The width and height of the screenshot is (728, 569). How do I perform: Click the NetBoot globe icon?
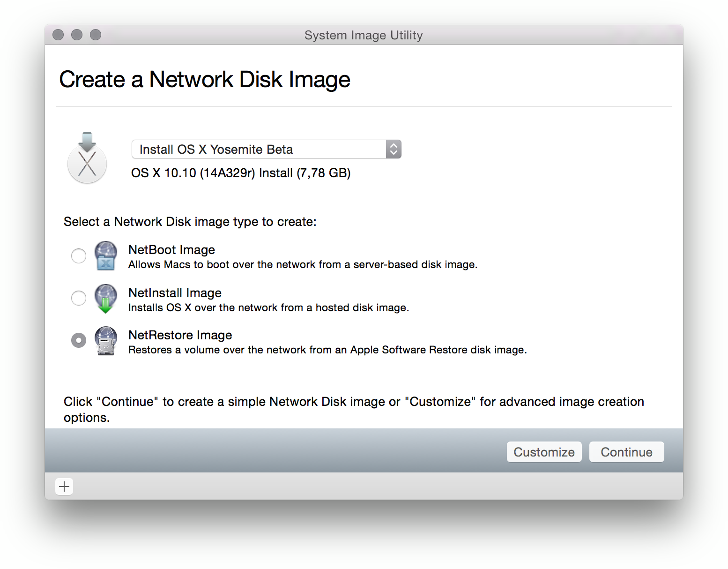point(106,256)
